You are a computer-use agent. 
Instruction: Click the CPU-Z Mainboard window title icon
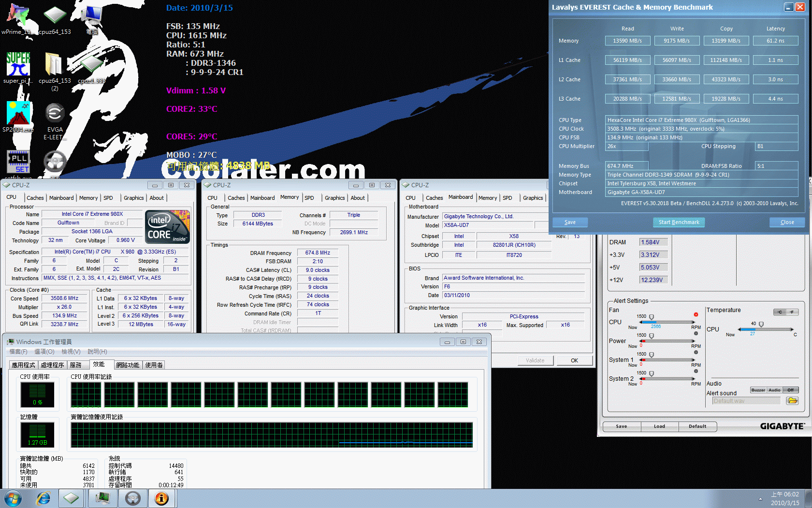point(406,185)
